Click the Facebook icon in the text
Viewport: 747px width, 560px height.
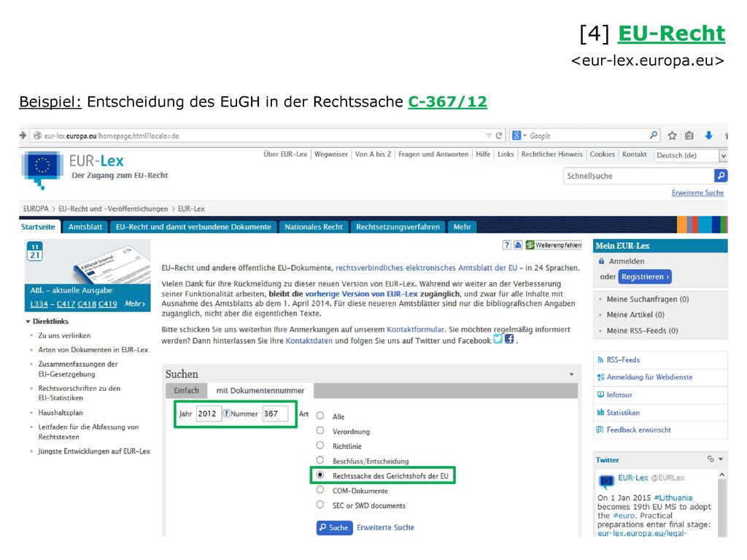click(508, 339)
